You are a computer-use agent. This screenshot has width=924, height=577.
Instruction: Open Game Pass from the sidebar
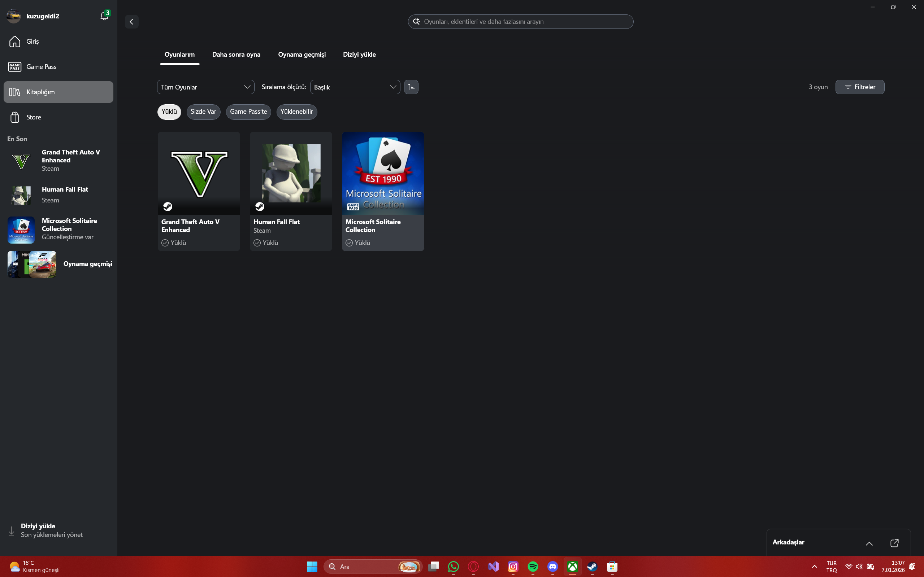(58, 67)
